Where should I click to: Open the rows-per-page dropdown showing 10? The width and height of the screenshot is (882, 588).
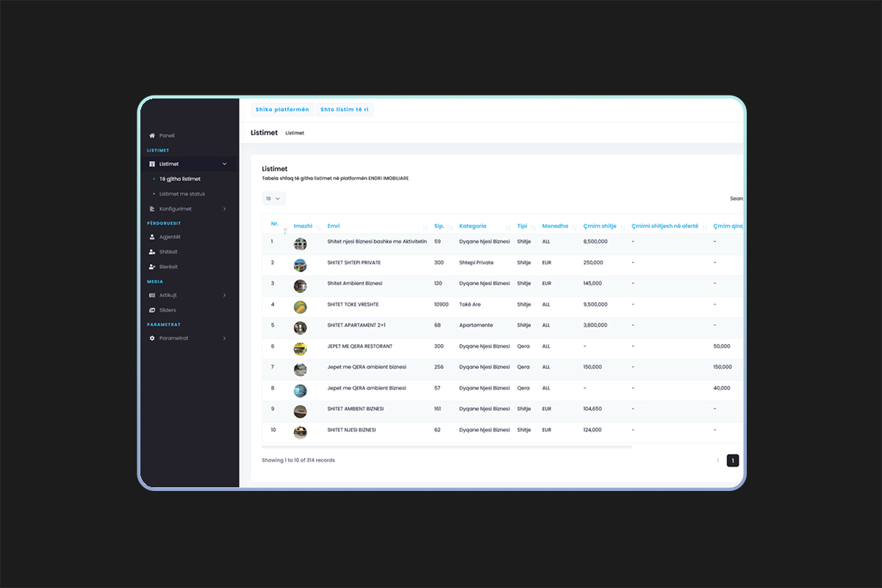point(273,198)
